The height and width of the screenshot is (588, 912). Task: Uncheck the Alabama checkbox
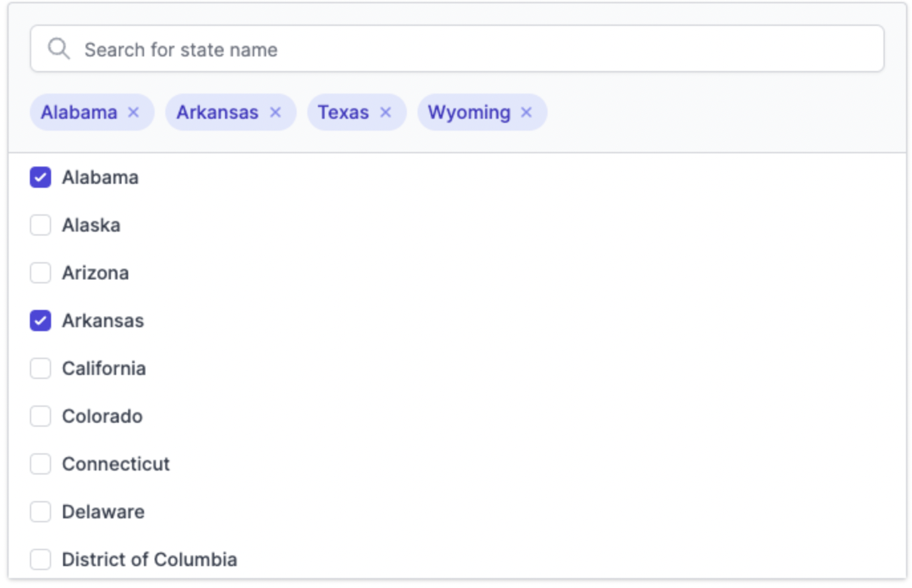click(40, 177)
